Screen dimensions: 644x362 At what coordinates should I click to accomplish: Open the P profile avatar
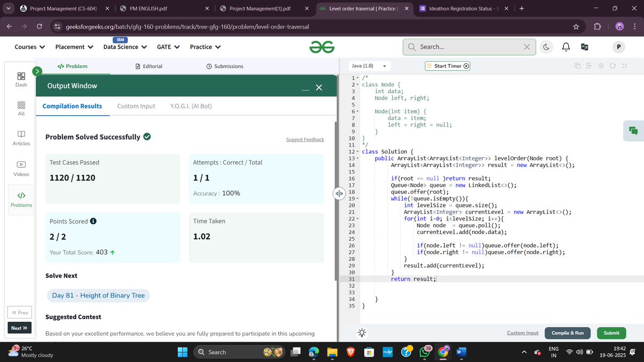(x=618, y=47)
